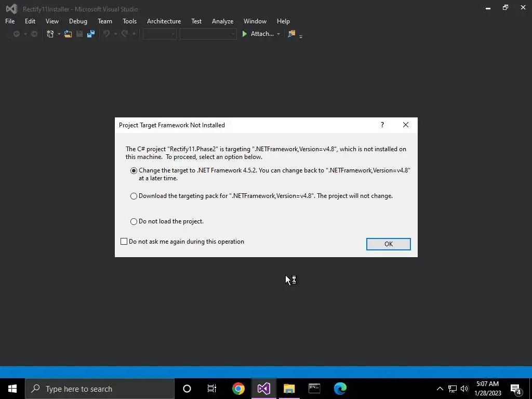Expand the Undo history dropdown arrow
Viewport: 532px width, 399px height.
point(115,34)
